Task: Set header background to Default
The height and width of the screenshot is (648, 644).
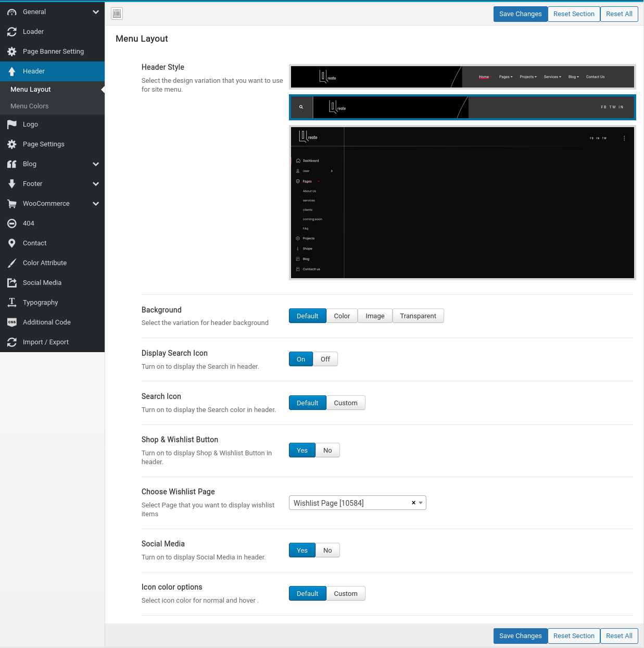Action: (308, 316)
